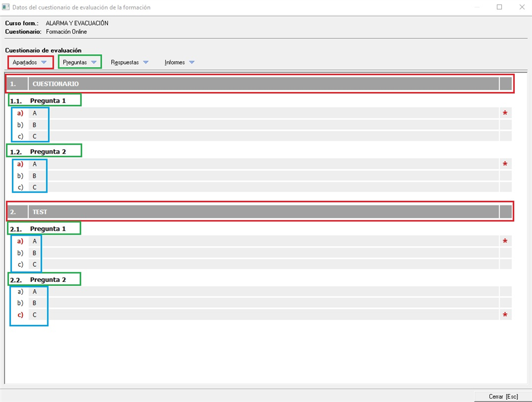Click the Cerrar [Esc] button
Screen dimensions: 532x402
click(502, 396)
